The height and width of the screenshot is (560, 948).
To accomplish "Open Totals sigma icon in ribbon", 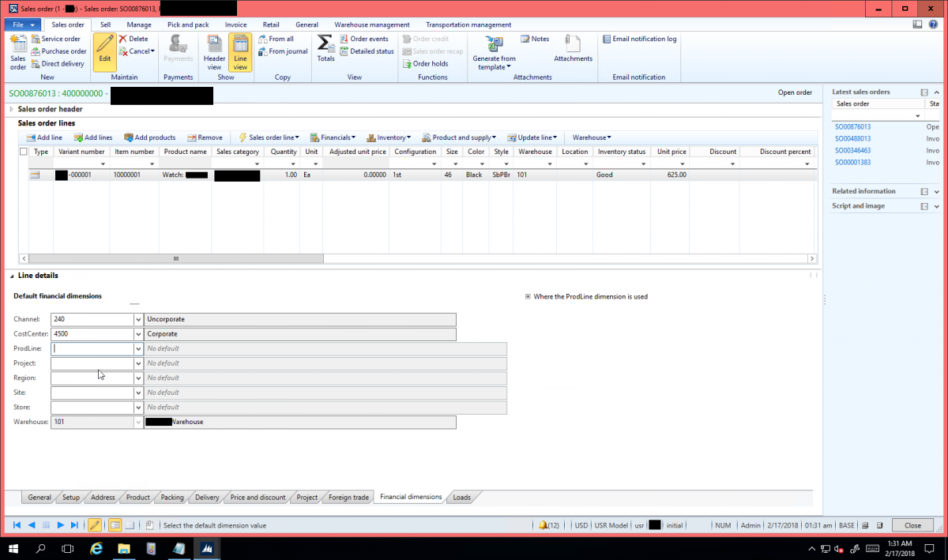I will click(325, 47).
